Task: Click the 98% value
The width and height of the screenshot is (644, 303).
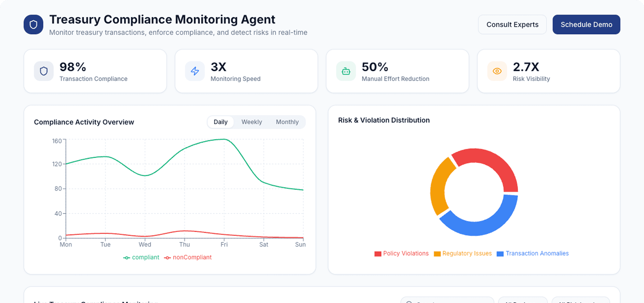Action: click(x=73, y=67)
